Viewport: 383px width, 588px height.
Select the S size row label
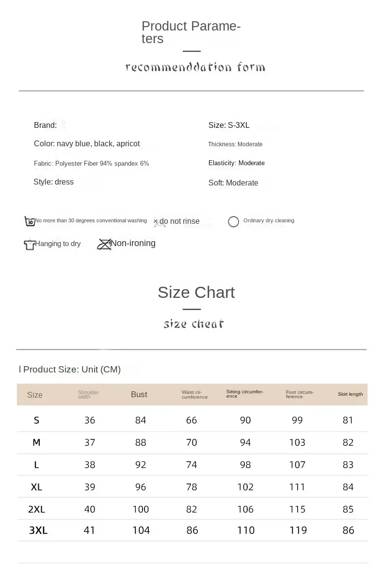coord(36,420)
